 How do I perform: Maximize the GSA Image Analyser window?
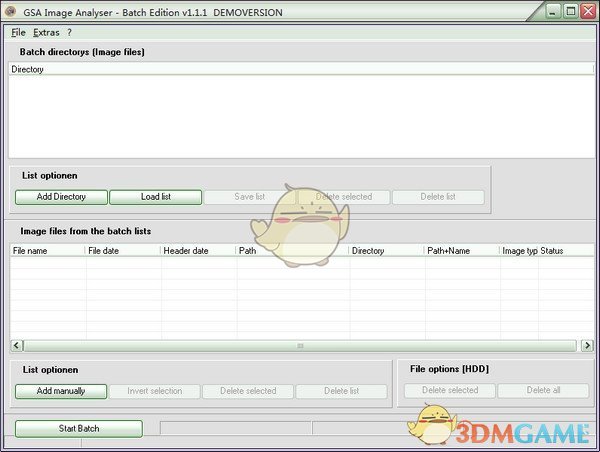(571, 11)
